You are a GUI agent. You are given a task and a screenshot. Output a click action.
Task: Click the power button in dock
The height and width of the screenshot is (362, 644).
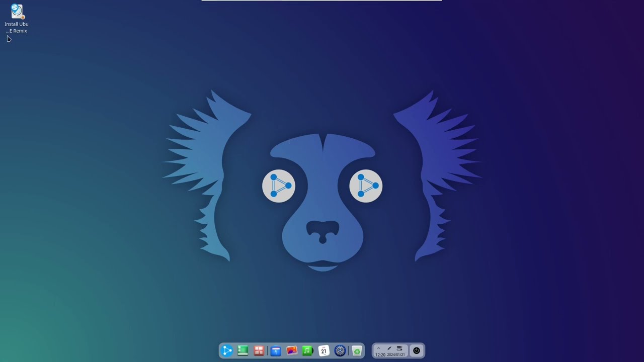pyautogui.click(x=416, y=350)
